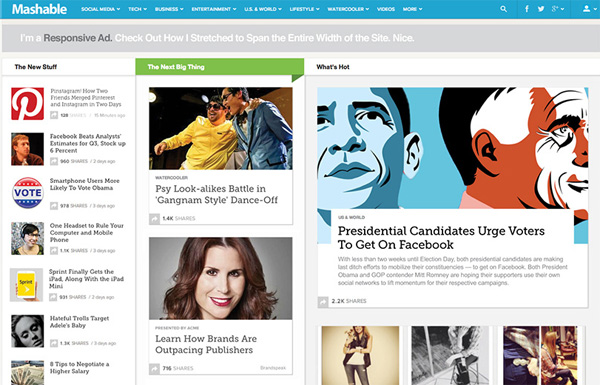
Task: Click the Adele black-and-white thumbnail
Action: (x=28, y=331)
